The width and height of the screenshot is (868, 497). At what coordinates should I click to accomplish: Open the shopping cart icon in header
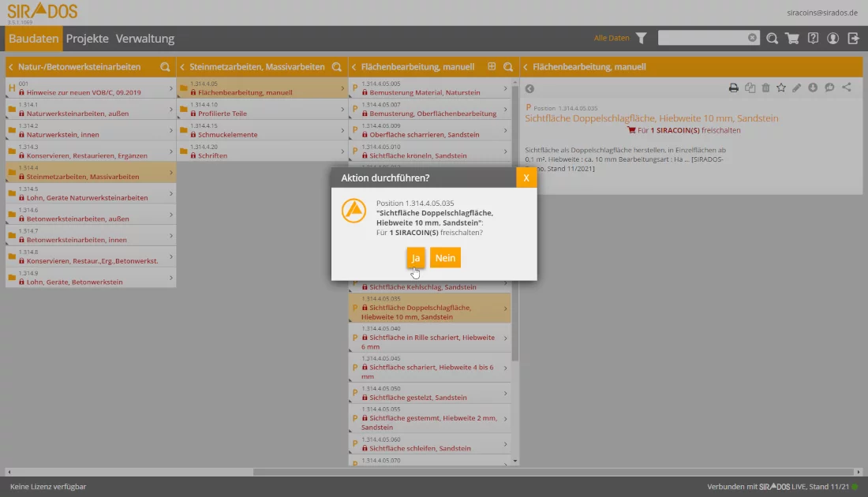pos(792,38)
